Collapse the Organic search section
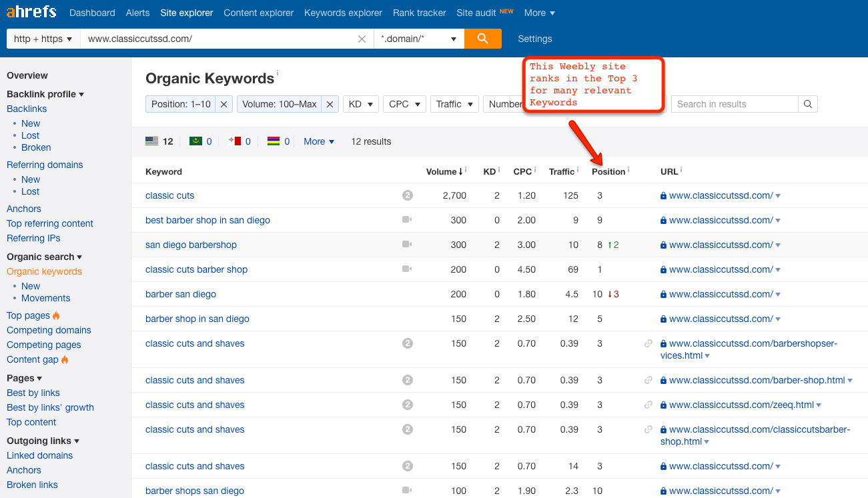This screenshot has height=498, width=868. coord(45,257)
